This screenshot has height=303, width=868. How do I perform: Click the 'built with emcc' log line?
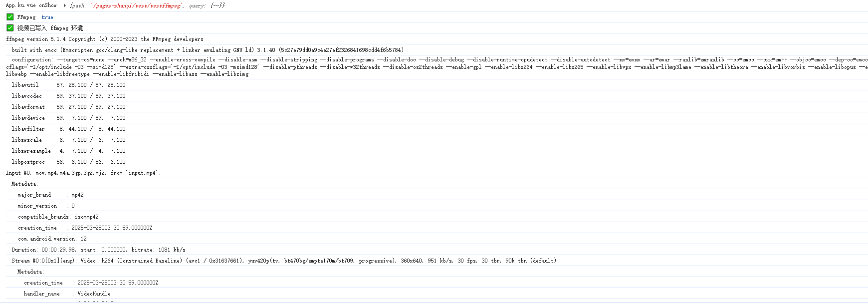click(208, 50)
